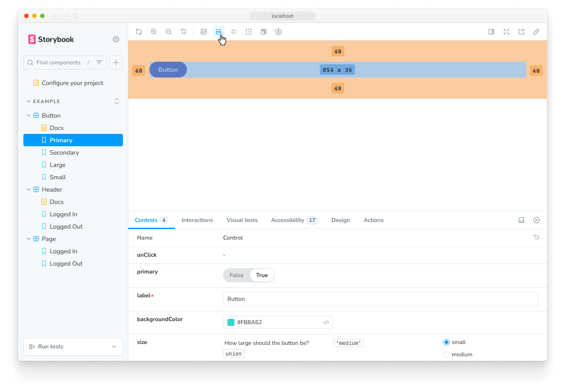565x392 pixels.
Task: Go full screen with the preview
Action: click(x=506, y=31)
